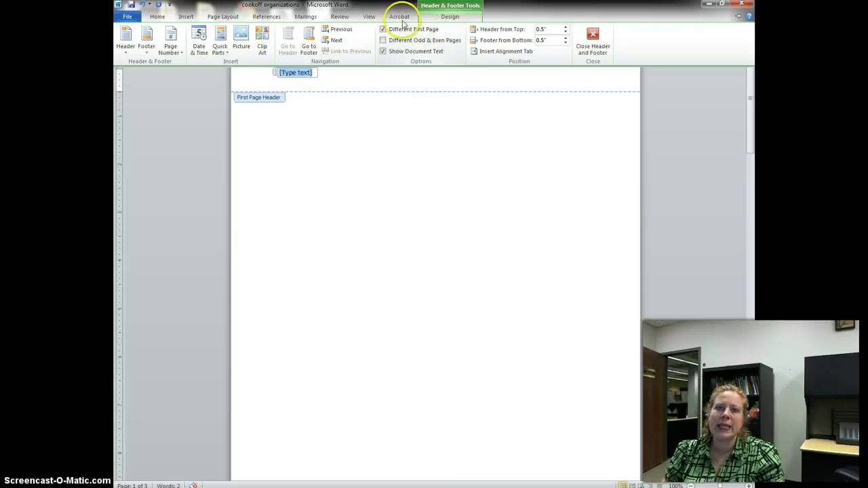Click the zoom slider in status bar

tap(719, 485)
